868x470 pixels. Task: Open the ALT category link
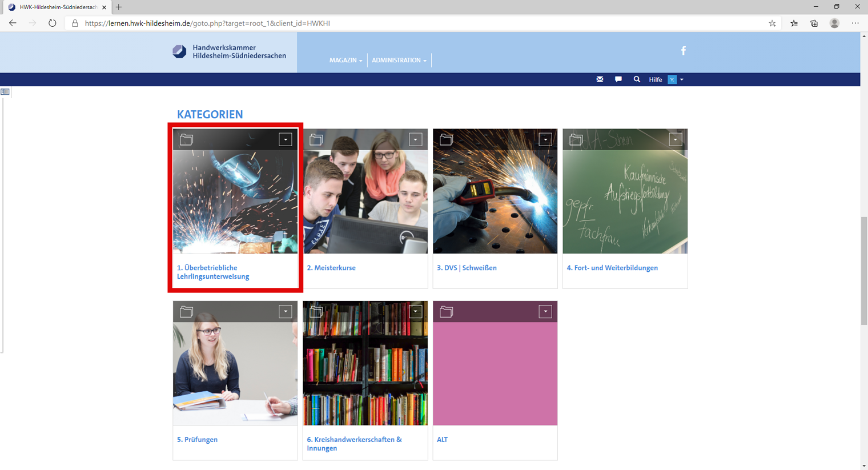(442, 440)
